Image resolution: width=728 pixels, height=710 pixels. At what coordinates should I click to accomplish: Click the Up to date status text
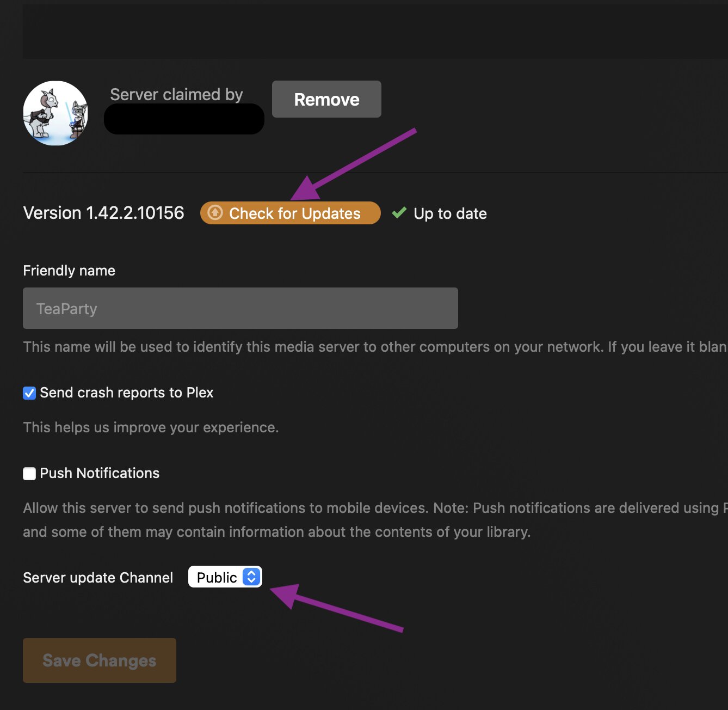pos(450,213)
